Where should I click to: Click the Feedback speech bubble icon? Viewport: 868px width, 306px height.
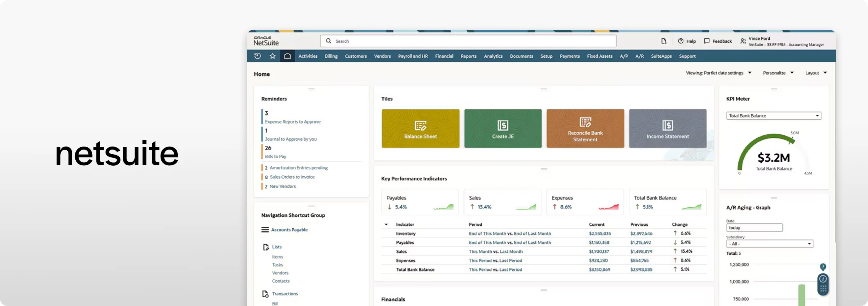pos(707,41)
